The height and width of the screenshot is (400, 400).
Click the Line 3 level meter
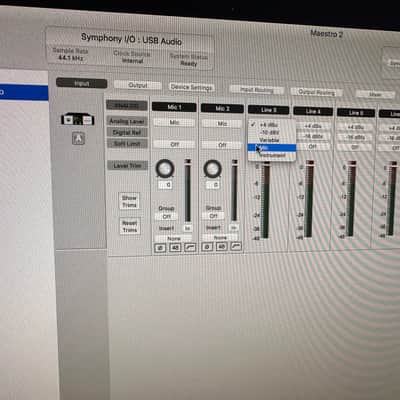[x=266, y=200]
